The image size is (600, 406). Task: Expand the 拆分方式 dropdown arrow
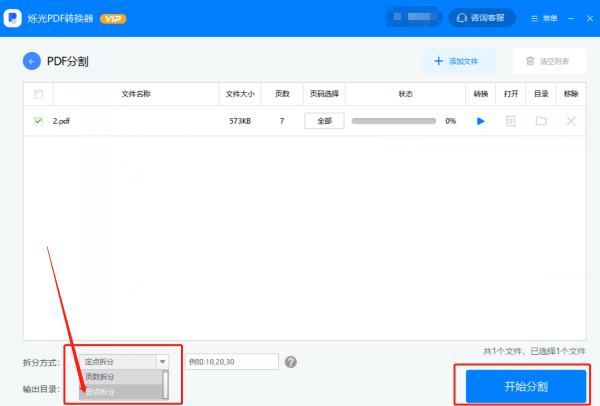(x=162, y=362)
